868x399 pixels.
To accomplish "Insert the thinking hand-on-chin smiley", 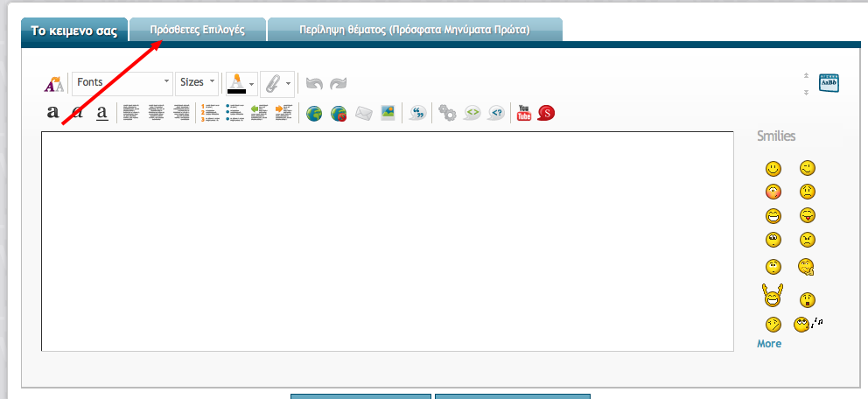I will tap(807, 267).
